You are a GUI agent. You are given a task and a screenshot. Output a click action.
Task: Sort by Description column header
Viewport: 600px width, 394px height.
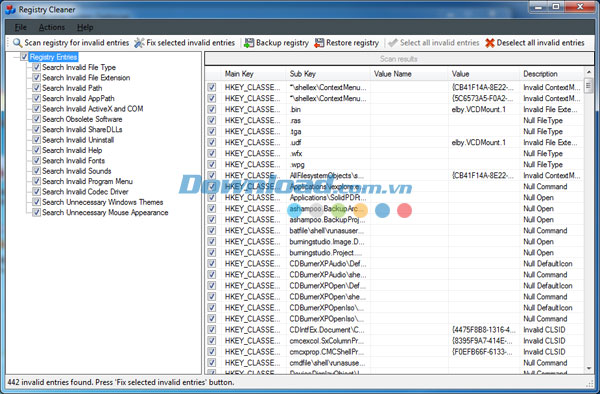[x=552, y=74]
